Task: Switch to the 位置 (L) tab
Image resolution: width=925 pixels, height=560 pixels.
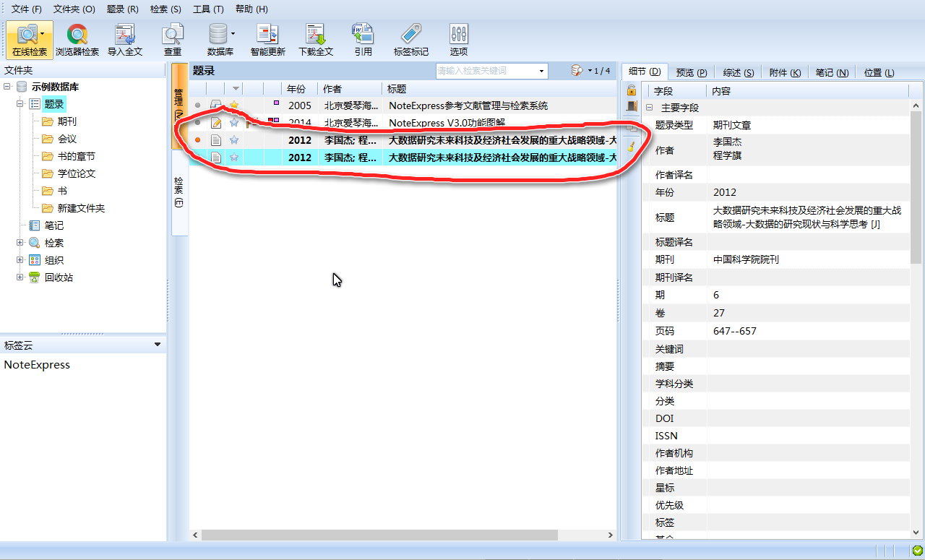Action: click(x=879, y=72)
